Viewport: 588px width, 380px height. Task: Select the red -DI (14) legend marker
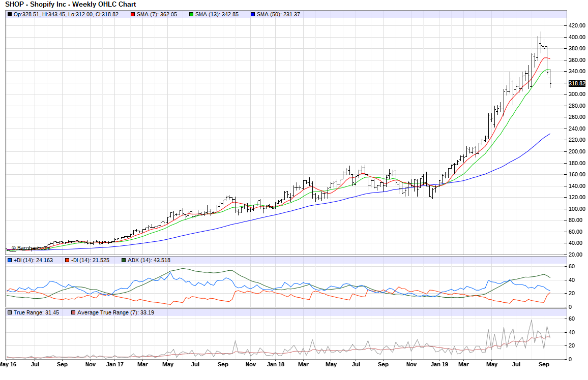click(67, 260)
